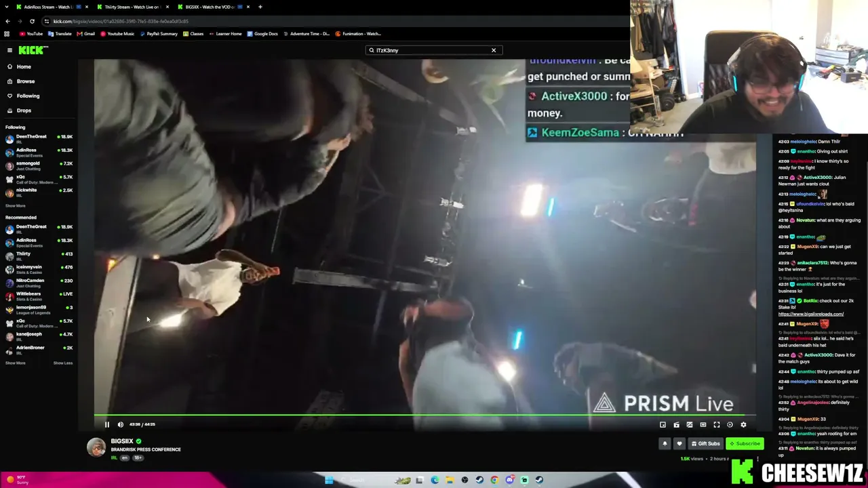Open the tab search dropdown arrow

coord(7,7)
